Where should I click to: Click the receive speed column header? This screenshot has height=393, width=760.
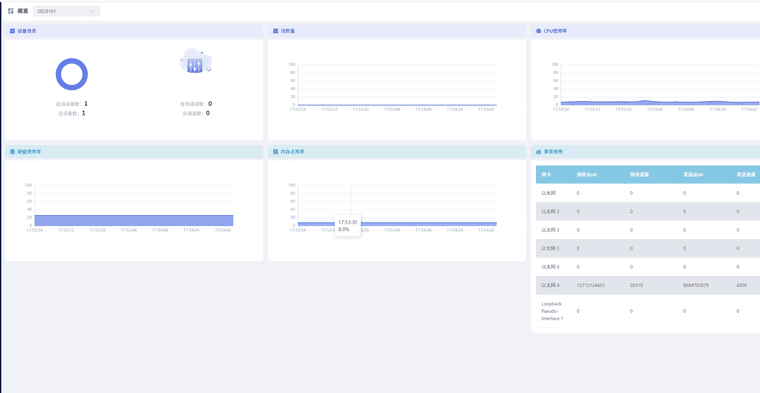point(639,174)
